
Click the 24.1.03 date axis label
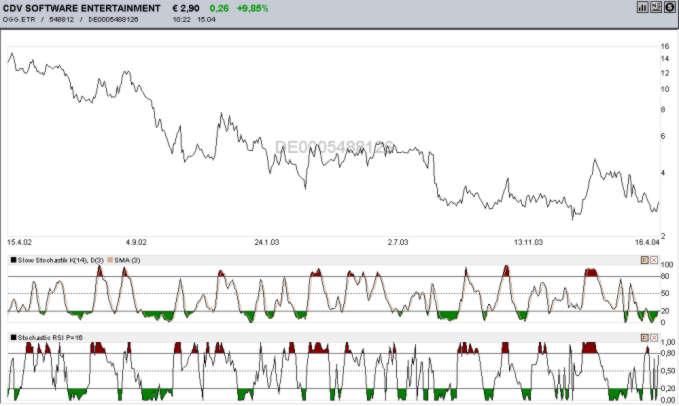267,242
